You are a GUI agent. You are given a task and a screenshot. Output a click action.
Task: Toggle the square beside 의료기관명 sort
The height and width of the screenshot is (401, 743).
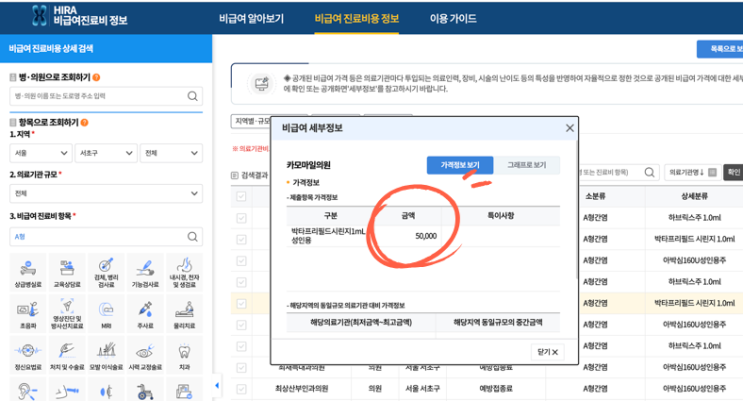click(712, 173)
